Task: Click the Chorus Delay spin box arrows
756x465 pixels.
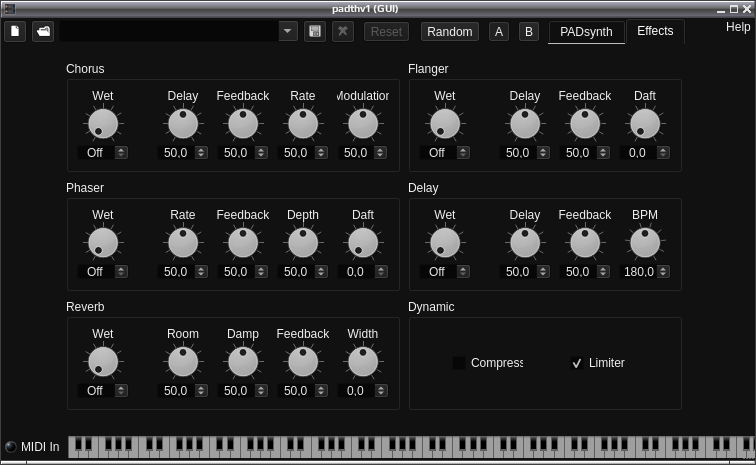Action: pos(201,152)
